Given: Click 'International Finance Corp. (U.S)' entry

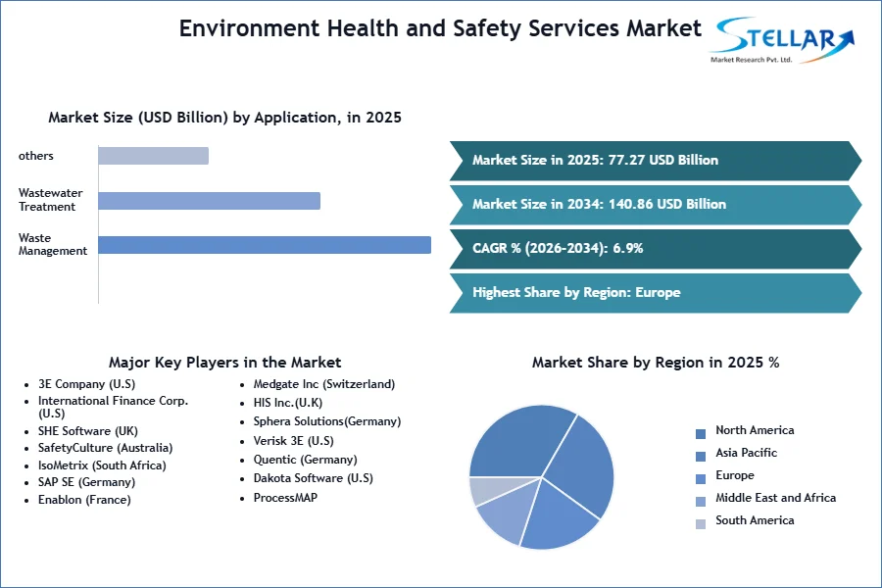Looking at the screenshot, I should [x=113, y=407].
